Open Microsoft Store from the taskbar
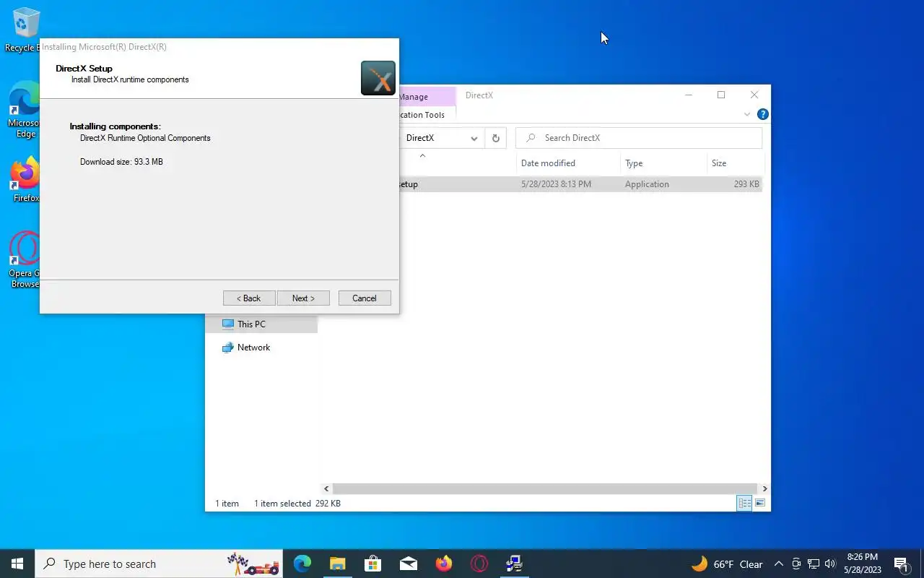 tap(373, 564)
